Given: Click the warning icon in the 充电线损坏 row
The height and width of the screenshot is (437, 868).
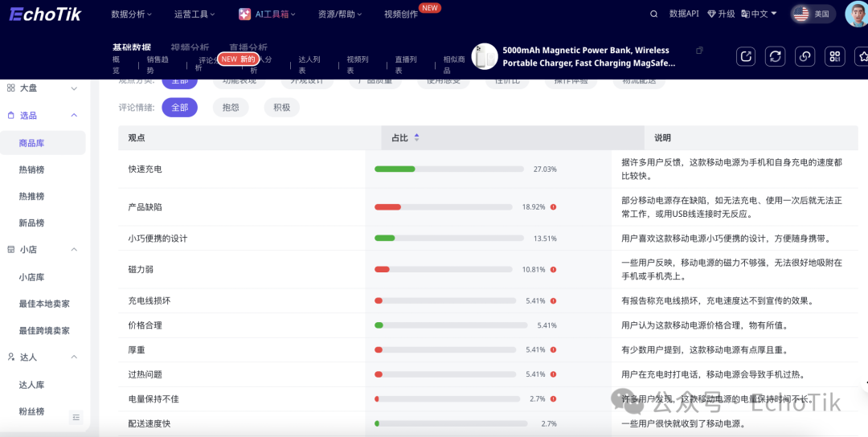Looking at the screenshot, I should click(553, 301).
